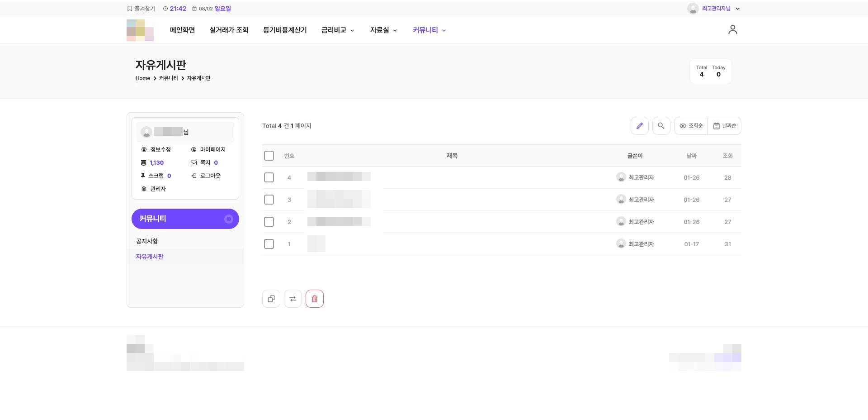Image resolution: width=868 pixels, height=420 pixels.
Task: Sort posts by date with 날짜순
Action: click(x=725, y=126)
